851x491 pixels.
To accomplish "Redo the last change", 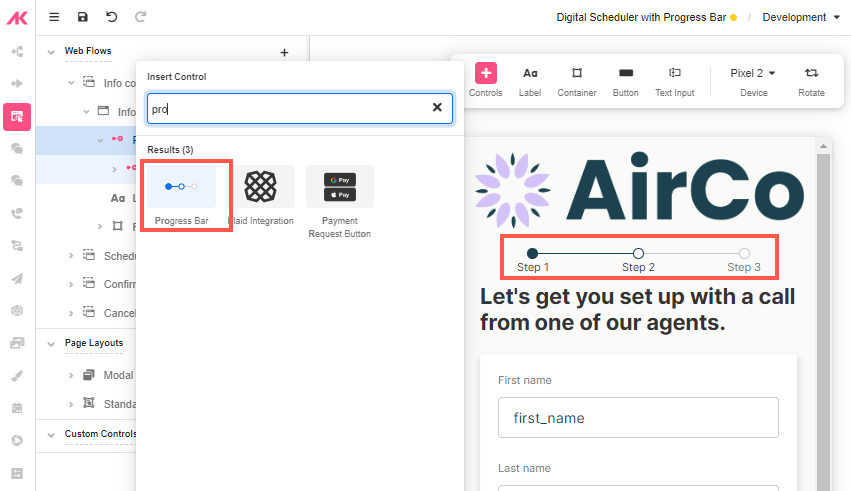I will click(x=141, y=17).
